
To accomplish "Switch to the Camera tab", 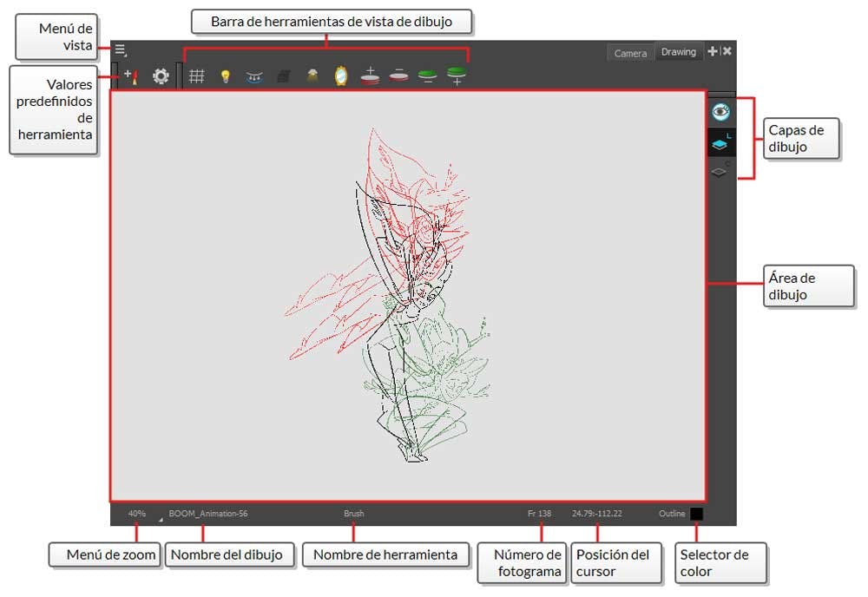I will click(x=630, y=53).
